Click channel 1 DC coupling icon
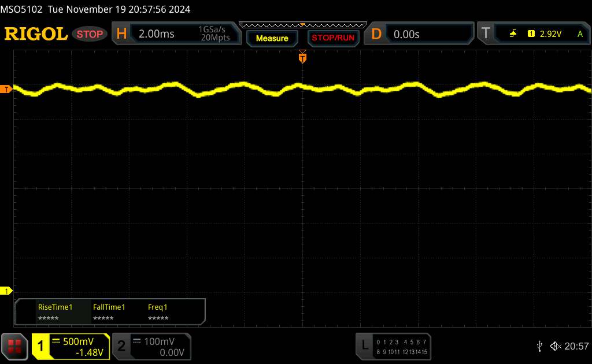592x364 pixels. pos(56,341)
